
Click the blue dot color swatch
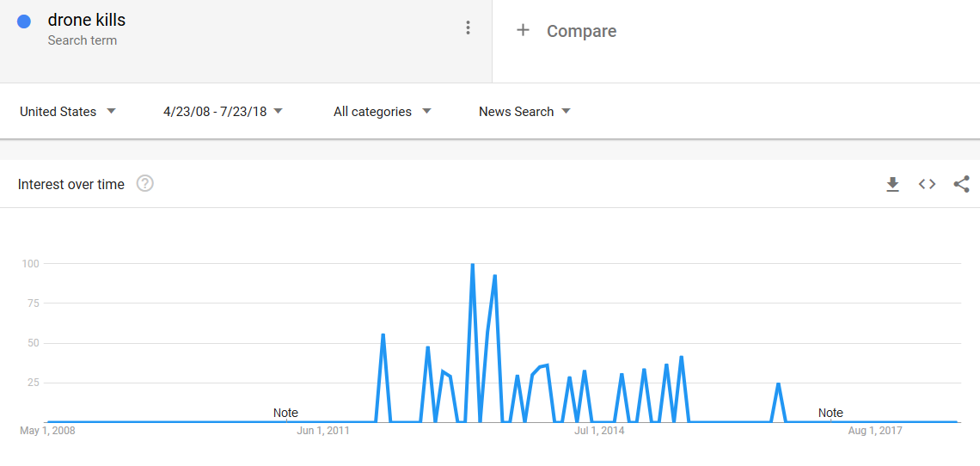(x=24, y=22)
